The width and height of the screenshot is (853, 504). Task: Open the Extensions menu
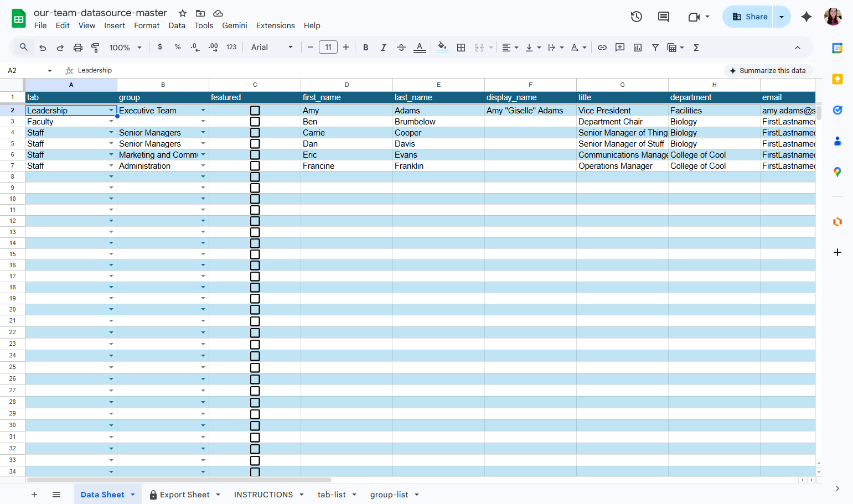(275, 25)
